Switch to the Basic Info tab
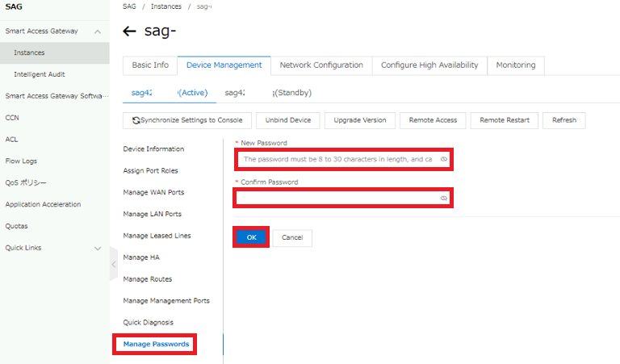This screenshot has height=364, width=620. click(x=150, y=65)
